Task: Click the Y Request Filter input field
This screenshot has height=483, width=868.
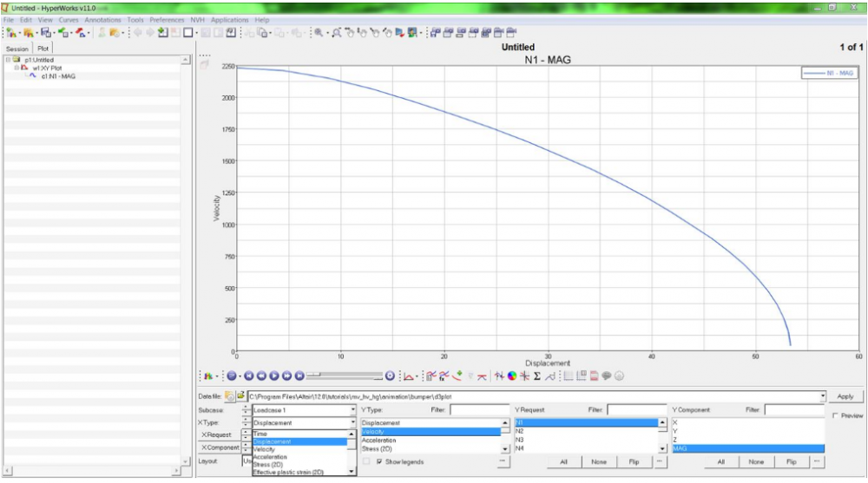Action: (636, 409)
